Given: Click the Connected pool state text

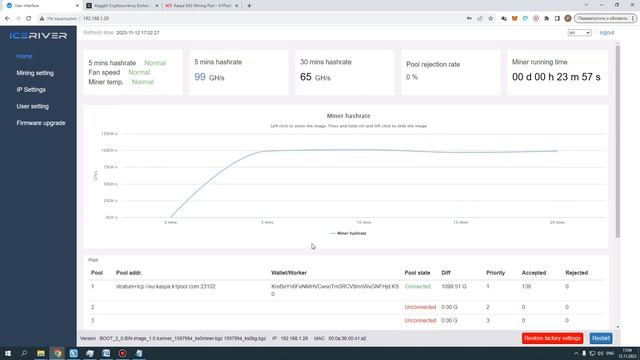Looking at the screenshot, I should tap(418, 287).
